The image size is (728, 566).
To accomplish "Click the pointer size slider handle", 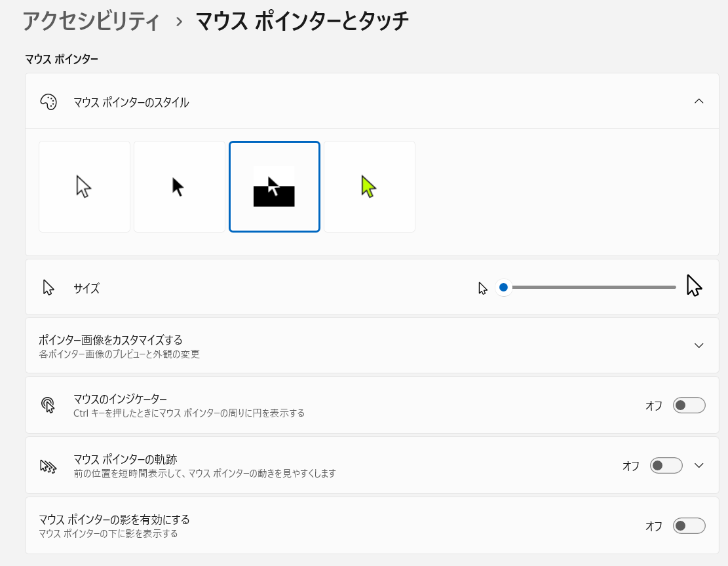I will pos(503,288).
